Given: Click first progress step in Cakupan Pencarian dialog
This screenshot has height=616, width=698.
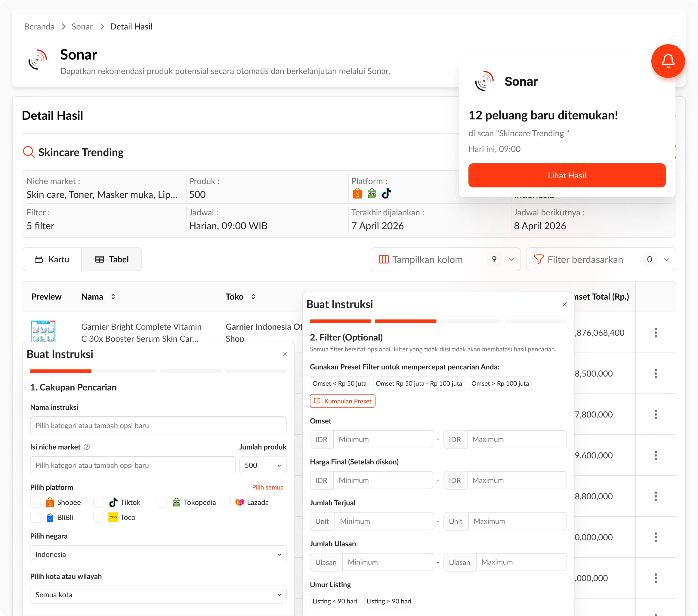Looking at the screenshot, I should pos(61,371).
